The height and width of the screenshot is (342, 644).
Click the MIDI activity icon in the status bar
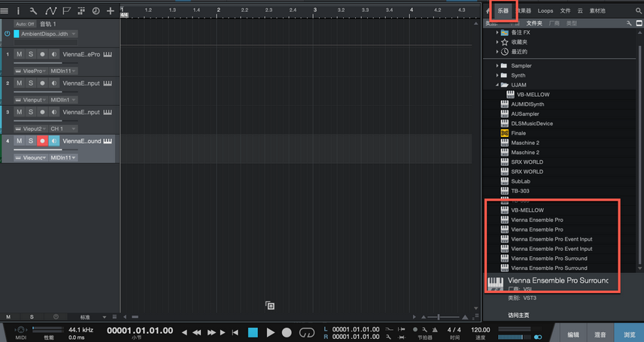coord(21,330)
